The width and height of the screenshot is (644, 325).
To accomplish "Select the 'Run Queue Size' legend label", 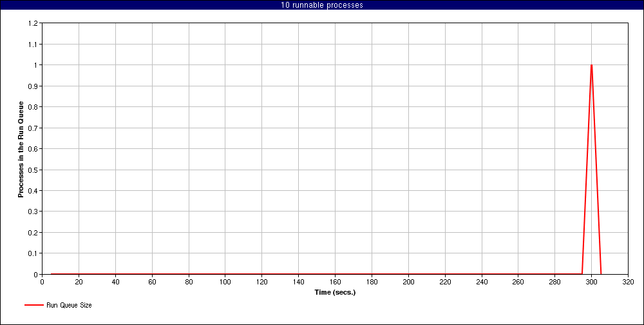I will 69,305.
